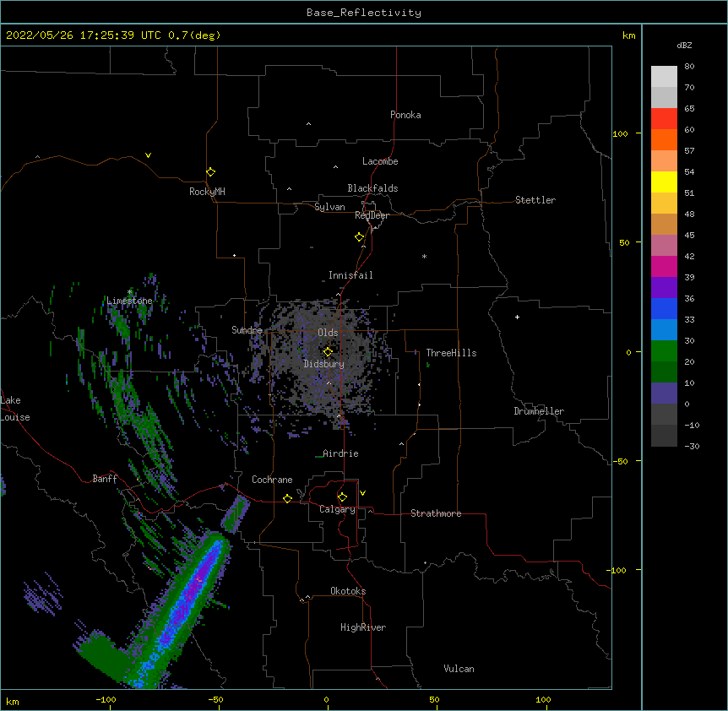Select the yellow V marker northeast of Calgary
This screenshot has height=711, width=728.
tap(362, 493)
